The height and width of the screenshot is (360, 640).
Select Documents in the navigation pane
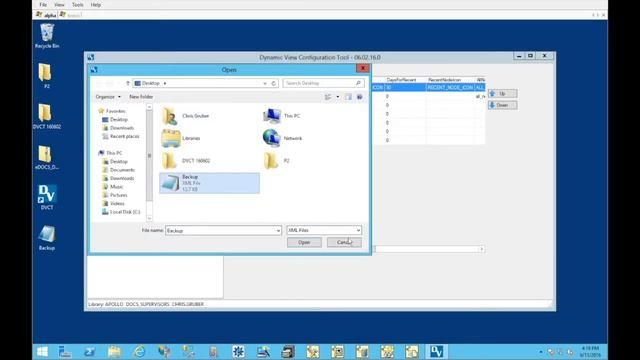[x=118, y=170]
